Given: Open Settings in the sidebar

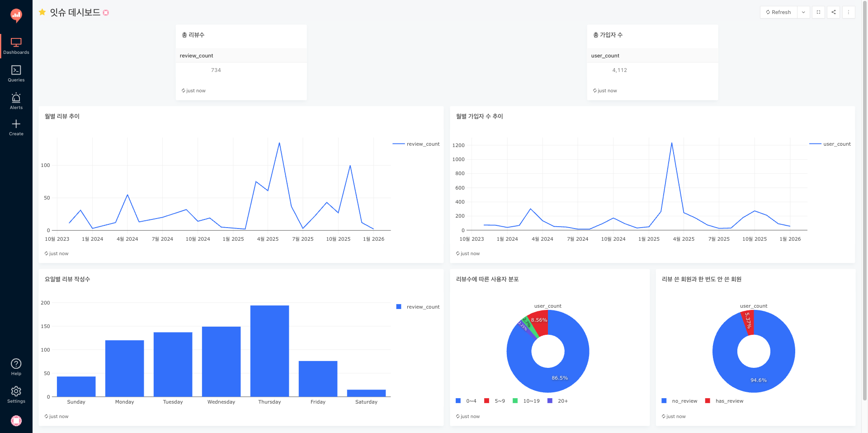Looking at the screenshot, I should (x=16, y=395).
